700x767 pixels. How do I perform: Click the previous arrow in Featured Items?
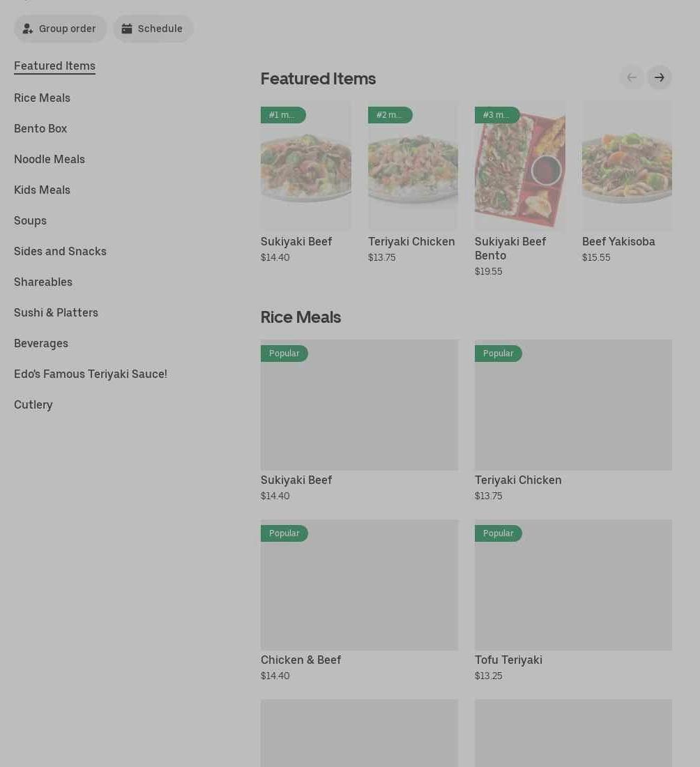coord(632,77)
